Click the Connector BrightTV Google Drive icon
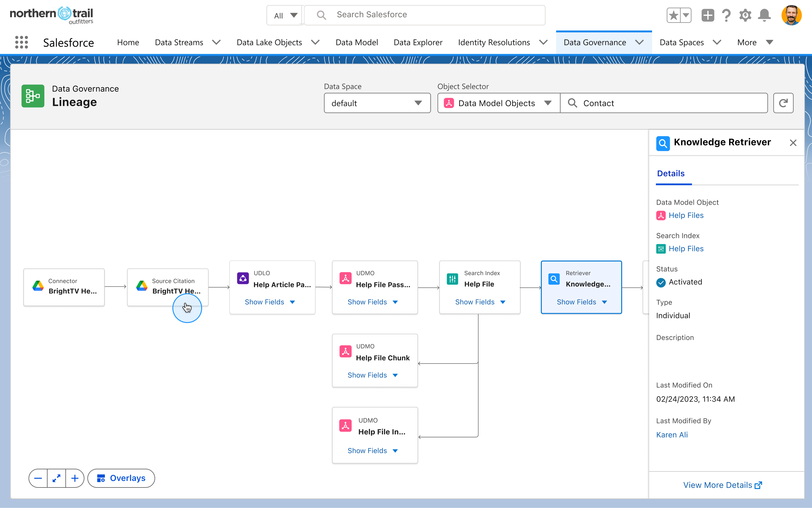Screen dimensions: 812x508 pyautogui.click(x=38, y=286)
